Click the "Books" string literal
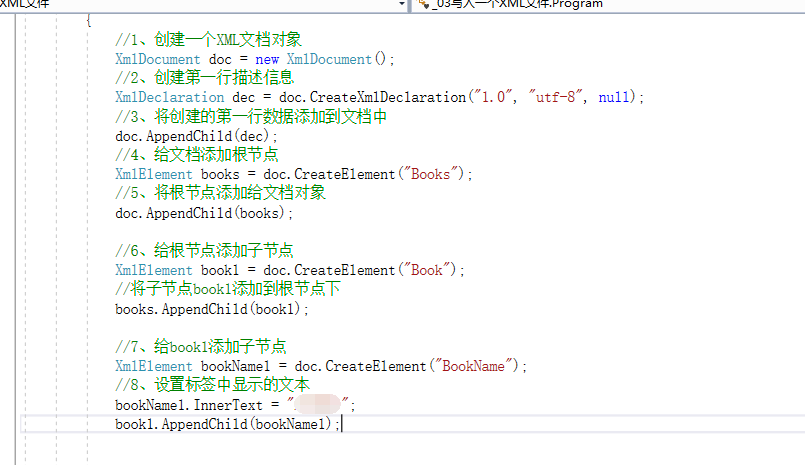This screenshot has width=805, height=465. point(430,174)
